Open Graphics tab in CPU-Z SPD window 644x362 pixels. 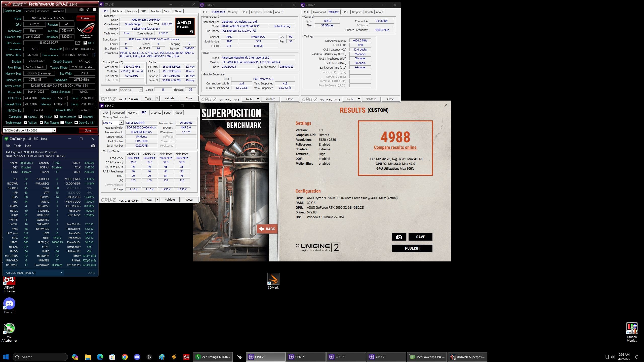click(x=156, y=113)
